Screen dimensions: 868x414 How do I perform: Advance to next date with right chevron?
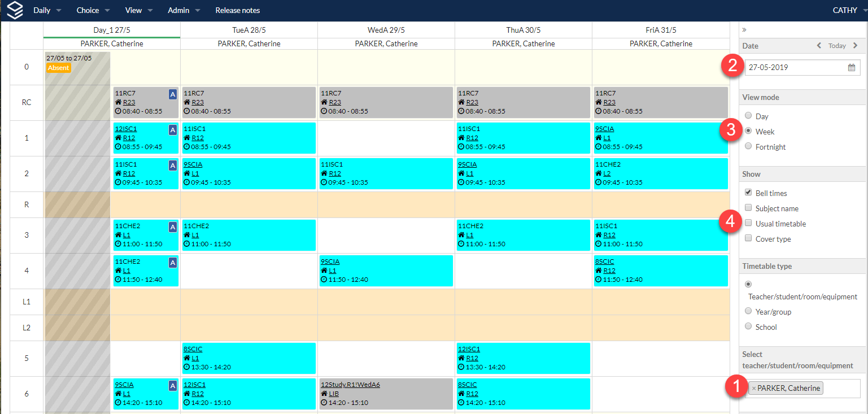point(855,46)
